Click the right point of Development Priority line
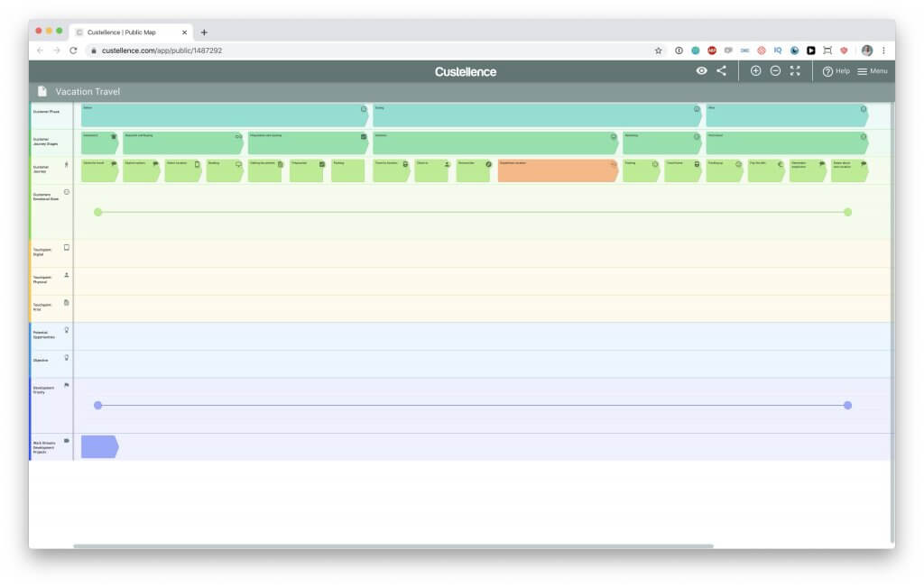The width and height of the screenshot is (924, 587). (847, 406)
